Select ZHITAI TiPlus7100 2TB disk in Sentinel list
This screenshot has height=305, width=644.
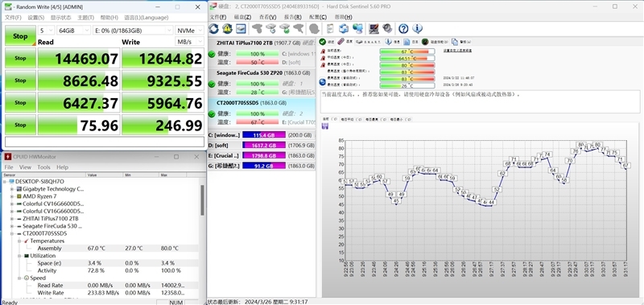pos(262,54)
